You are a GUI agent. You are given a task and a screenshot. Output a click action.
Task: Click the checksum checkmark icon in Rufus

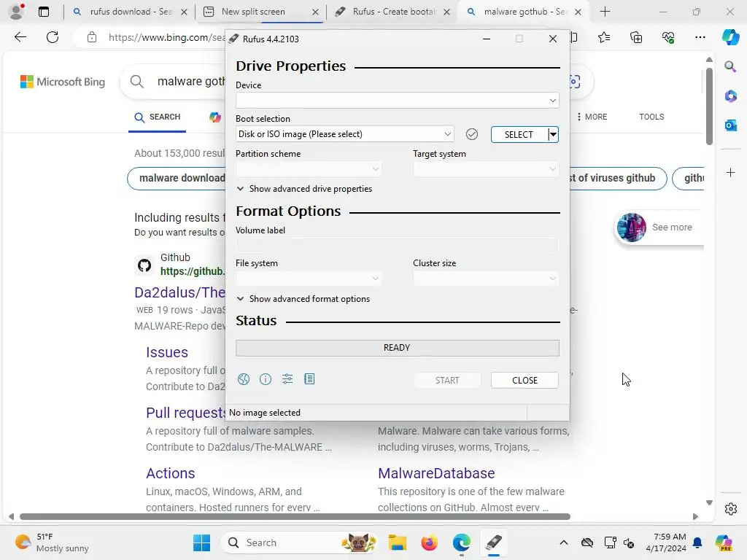[472, 134]
